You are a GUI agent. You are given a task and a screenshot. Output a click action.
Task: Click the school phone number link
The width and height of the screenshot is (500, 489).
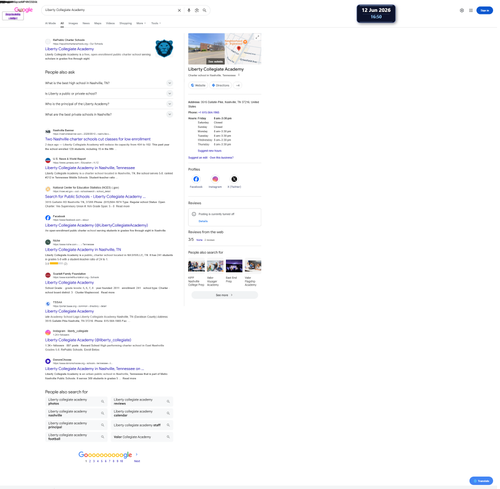[x=209, y=112]
